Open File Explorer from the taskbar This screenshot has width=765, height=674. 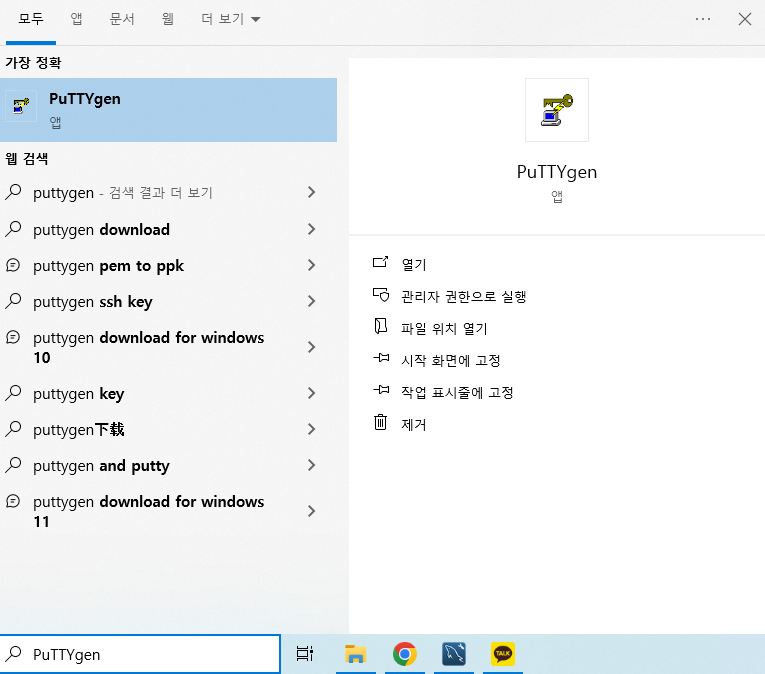click(x=356, y=654)
